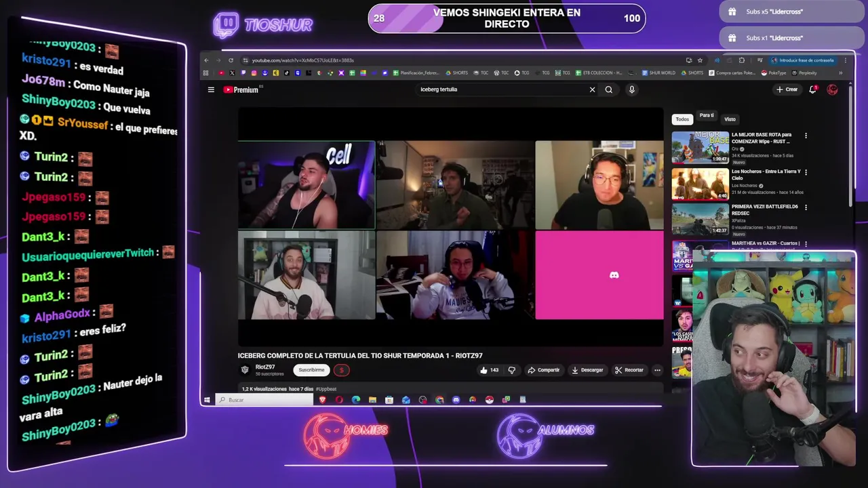Open more options for the video
Image resolution: width=868 pixels, height=488 pixels.
tap(657, 370)
